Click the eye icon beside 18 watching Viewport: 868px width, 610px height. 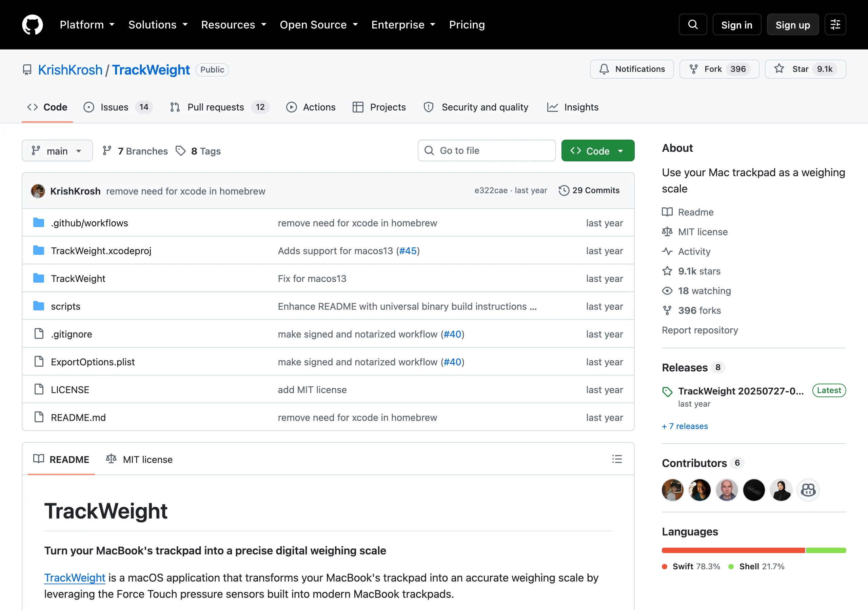667,291
